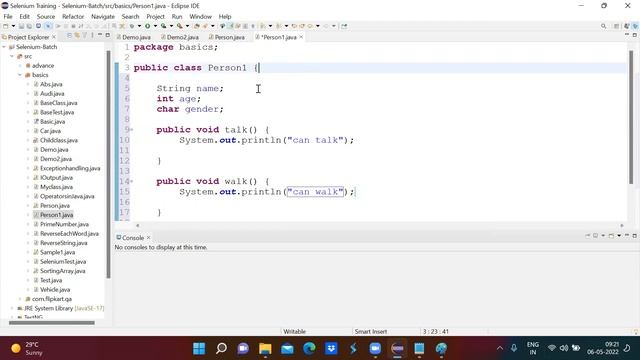This screenshot has height=360, width=640.
Task: Open the Mail app from taskbar
Action: [x=287, y=349]
